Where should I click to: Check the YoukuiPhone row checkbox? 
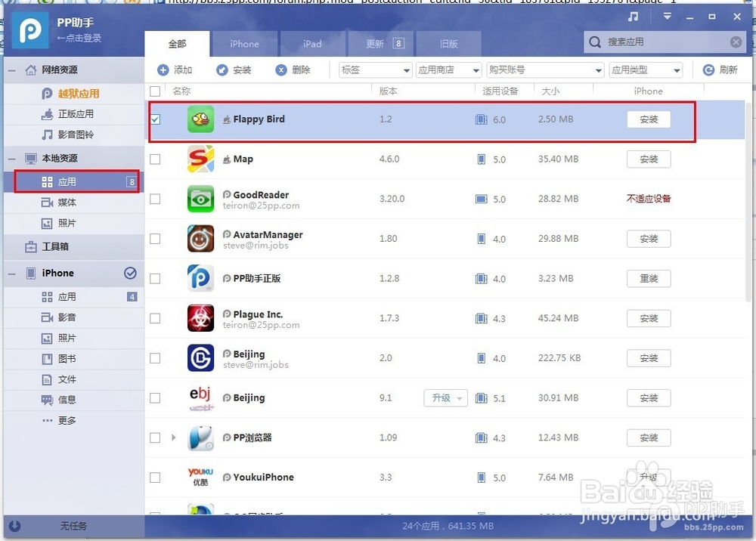coord(155,478)
